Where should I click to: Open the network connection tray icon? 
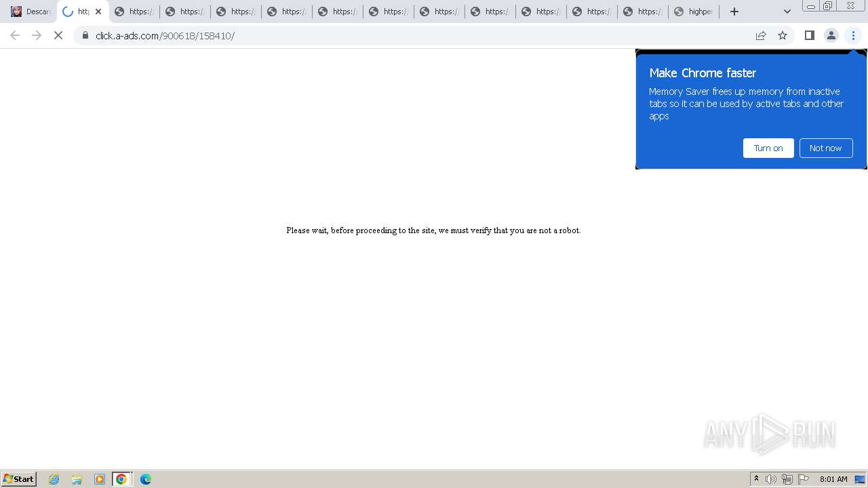click(x=787, y=479)
